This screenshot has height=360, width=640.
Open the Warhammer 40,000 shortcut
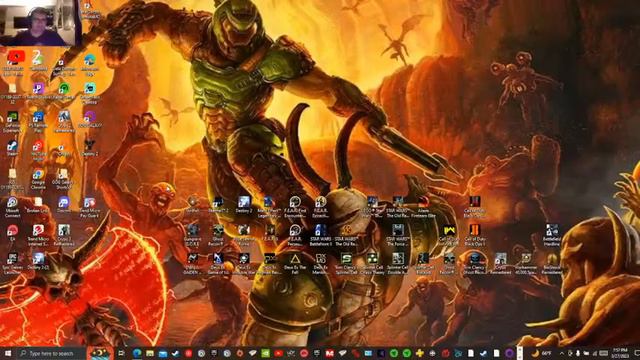526,263
